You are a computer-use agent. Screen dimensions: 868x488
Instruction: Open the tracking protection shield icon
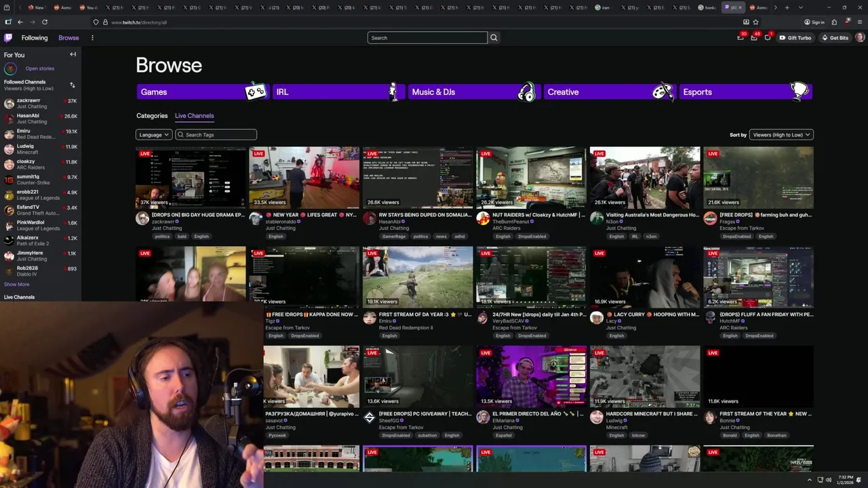(96, 22)
